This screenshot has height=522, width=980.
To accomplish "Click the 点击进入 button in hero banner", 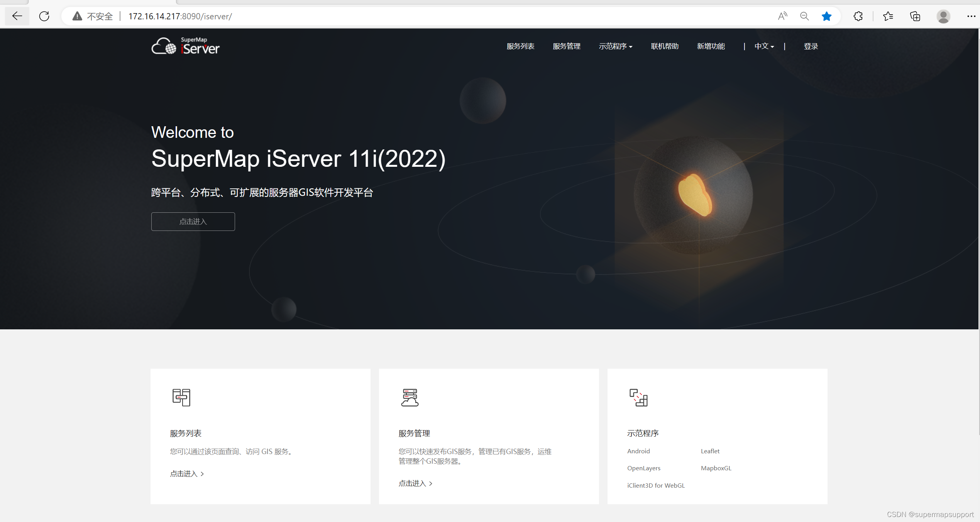I will (193, 222).
